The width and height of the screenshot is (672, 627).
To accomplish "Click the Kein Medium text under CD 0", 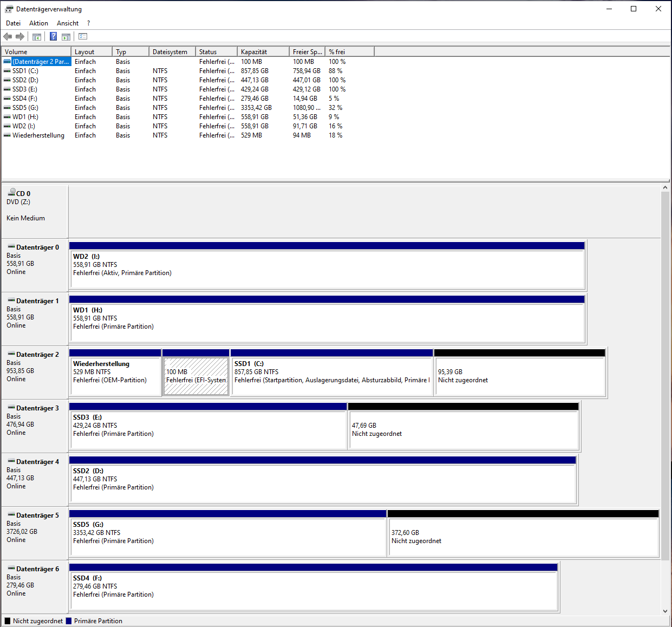I will tap(25, 218).
